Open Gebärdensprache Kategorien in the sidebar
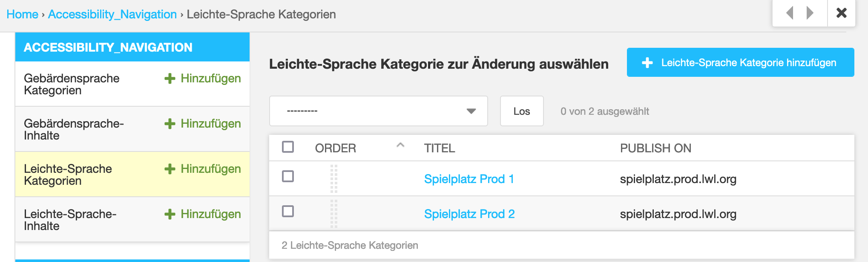 point(72,84)
